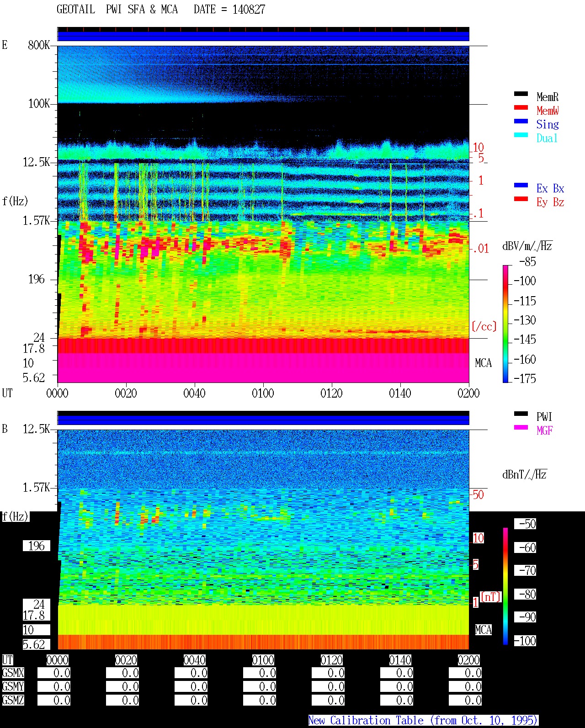Click the 0200 tick under E panel

point(468,393)
